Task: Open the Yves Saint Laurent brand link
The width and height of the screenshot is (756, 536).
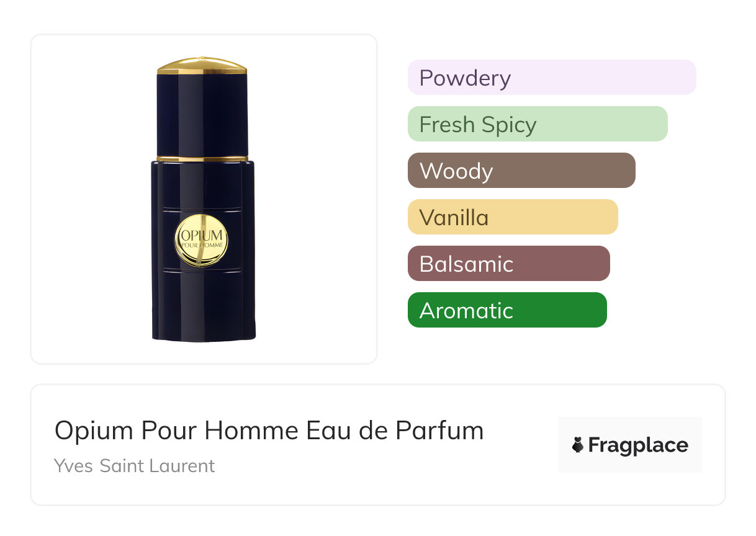Action: click(x=135, y=465)
